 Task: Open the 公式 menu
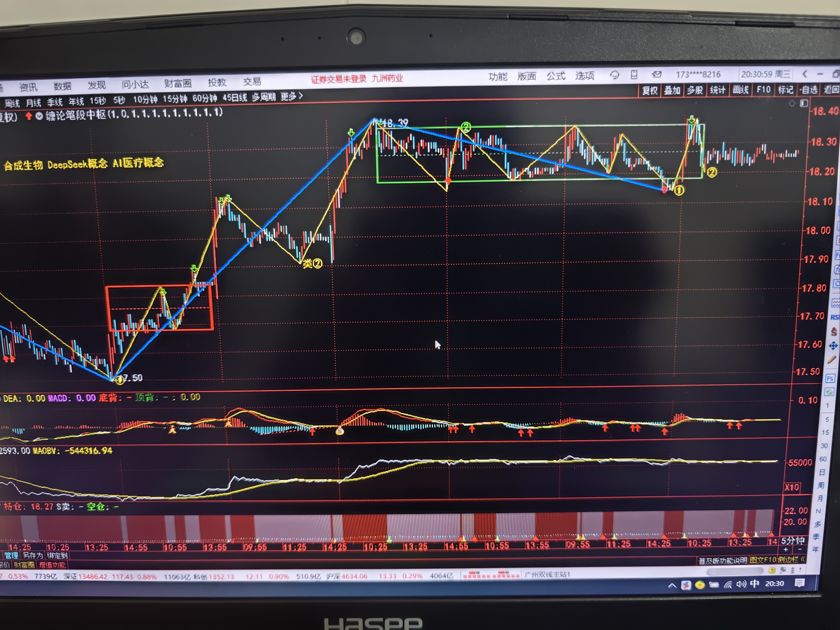pyautogui.click(x=555, y=76)
